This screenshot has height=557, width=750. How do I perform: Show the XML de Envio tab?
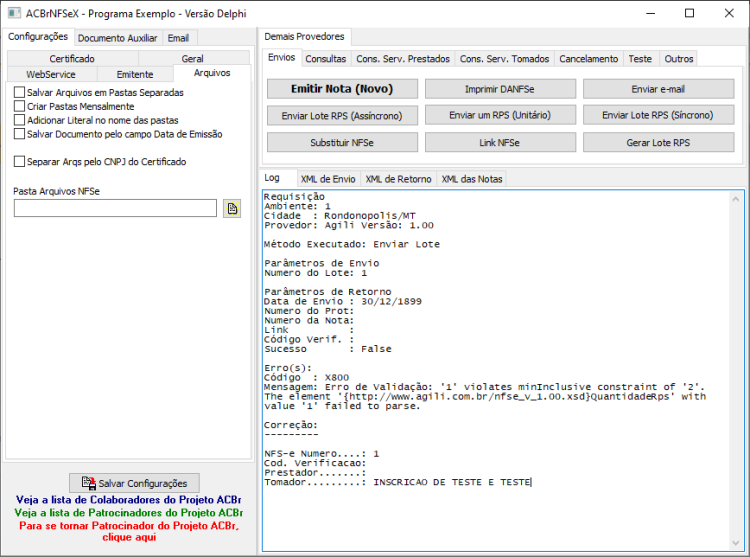[x=328, y=179]
